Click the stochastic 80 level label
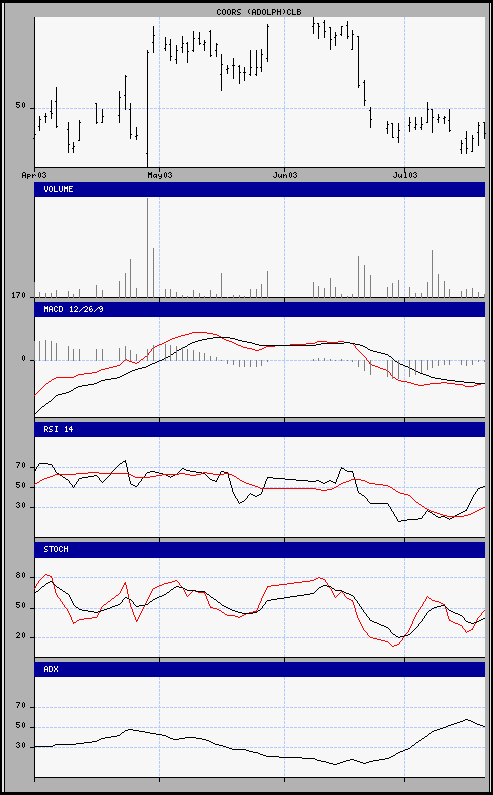 (21, 576)
